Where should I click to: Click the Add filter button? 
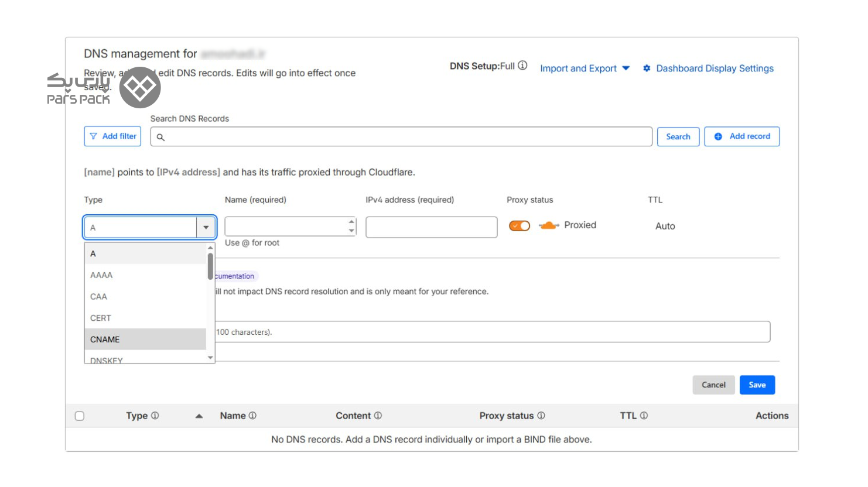click(112, 136)
